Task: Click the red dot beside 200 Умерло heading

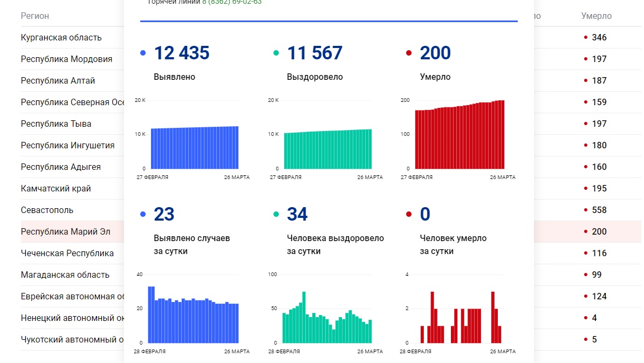Action: pos(409,53)
